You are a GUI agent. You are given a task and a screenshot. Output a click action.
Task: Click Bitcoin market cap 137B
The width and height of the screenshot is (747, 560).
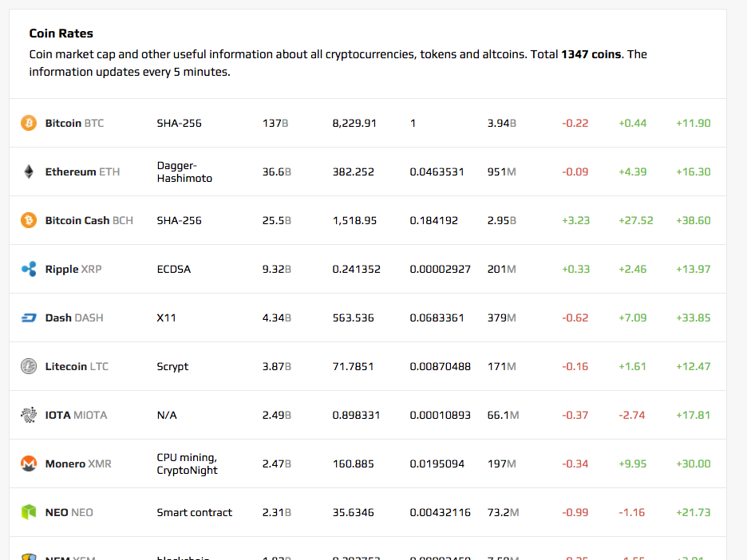click(275, 123)
